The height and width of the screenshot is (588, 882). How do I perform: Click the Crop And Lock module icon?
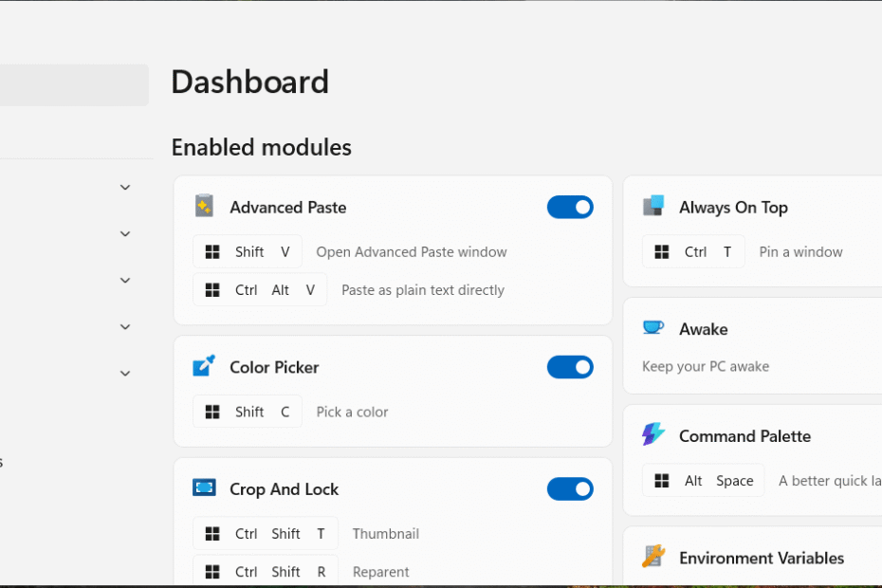(204, 487)
